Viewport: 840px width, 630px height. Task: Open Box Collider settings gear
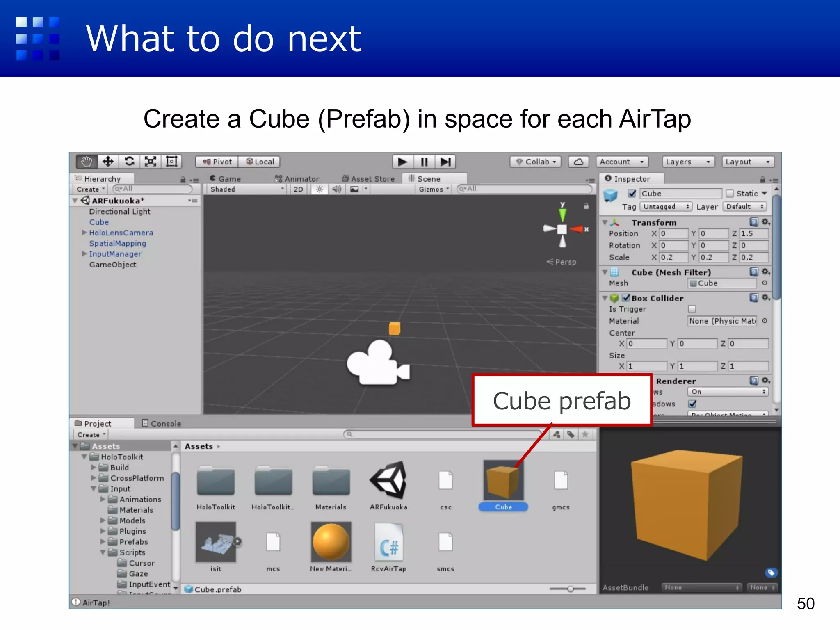click(766, 298)
